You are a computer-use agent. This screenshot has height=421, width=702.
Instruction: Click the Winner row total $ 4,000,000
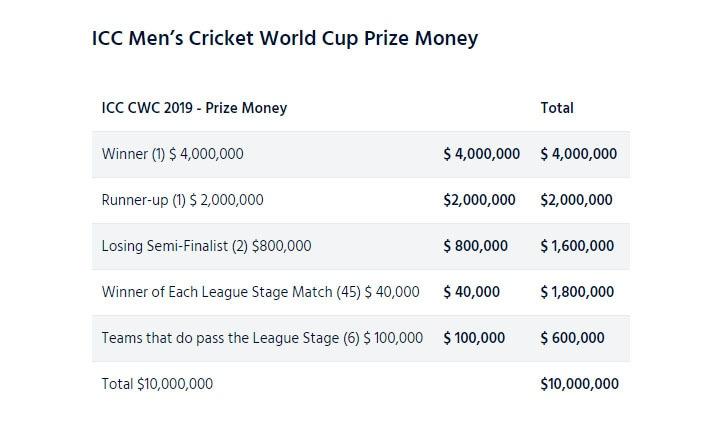[x=578, y=154]
